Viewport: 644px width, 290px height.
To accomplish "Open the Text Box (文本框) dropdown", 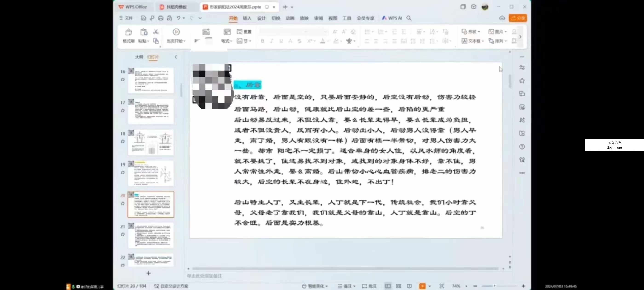I will (473, 41).
